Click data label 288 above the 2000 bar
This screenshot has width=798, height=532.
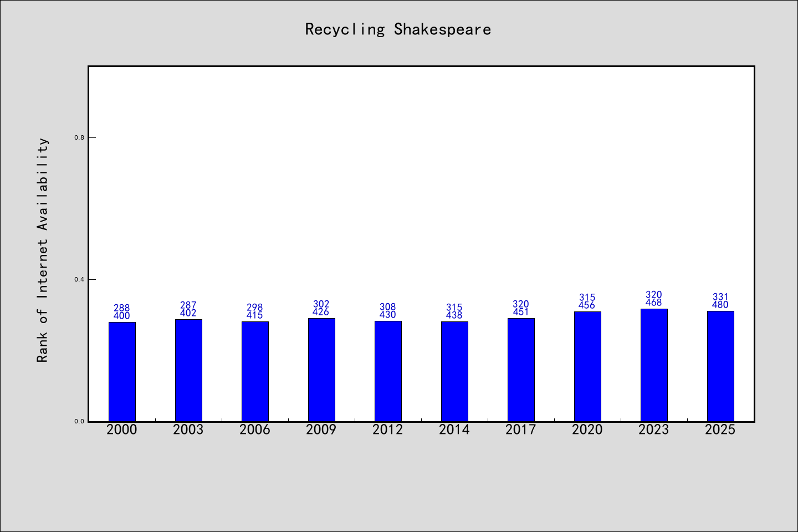122,308
